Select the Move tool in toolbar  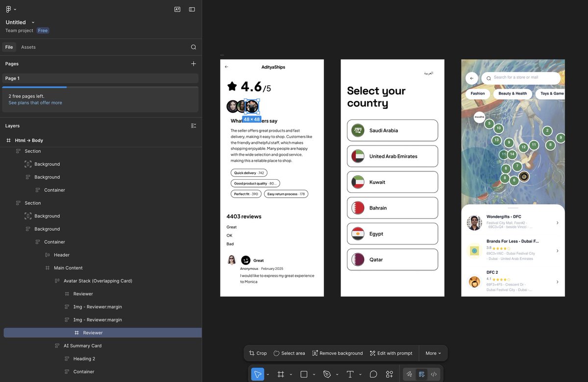pyautogui.click(x=258, y=374)
